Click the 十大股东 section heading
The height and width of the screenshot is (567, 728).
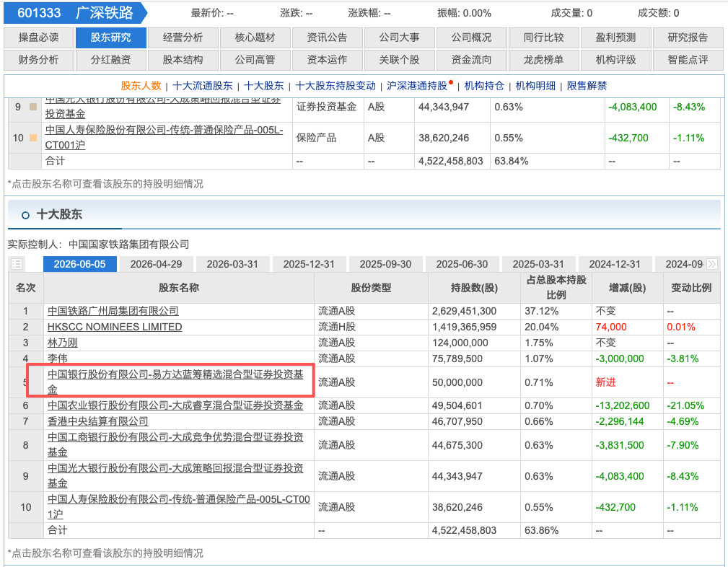point(59,214)
